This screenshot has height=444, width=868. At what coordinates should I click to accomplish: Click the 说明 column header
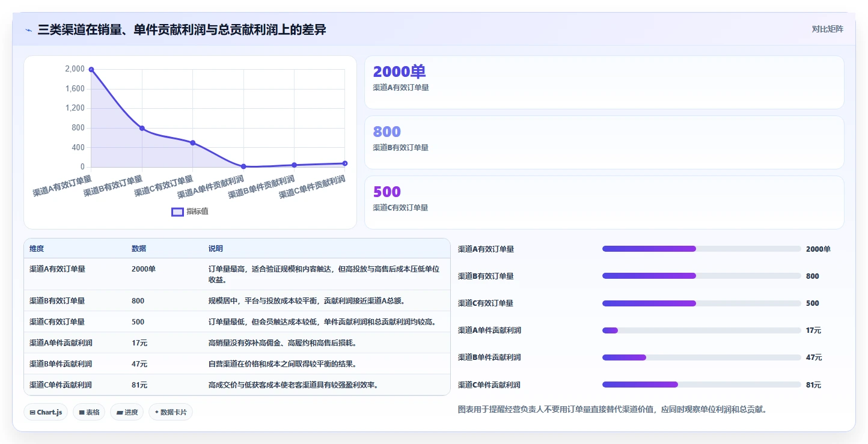click(216, 249)
